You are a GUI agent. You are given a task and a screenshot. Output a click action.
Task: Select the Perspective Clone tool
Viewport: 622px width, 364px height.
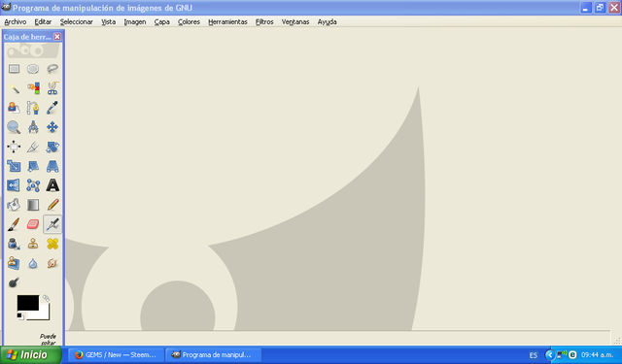pyautogui.click(x=14, y=263)
